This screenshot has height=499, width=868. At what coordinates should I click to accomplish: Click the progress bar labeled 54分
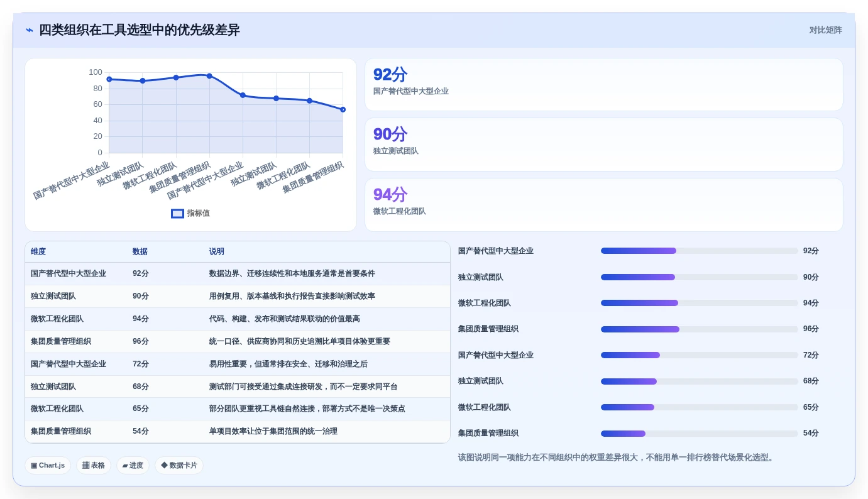pos(700,434)
